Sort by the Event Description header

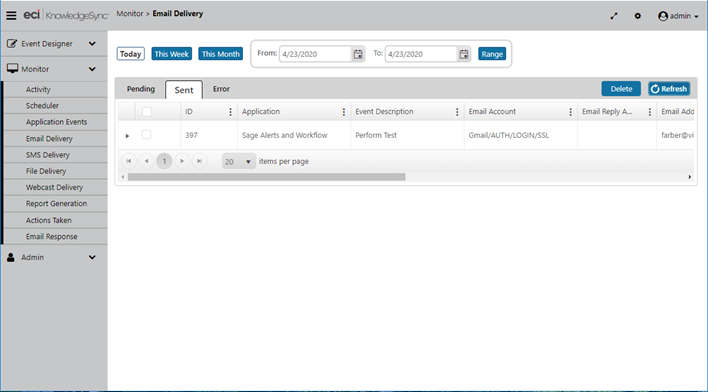click(x=384, y=112)
